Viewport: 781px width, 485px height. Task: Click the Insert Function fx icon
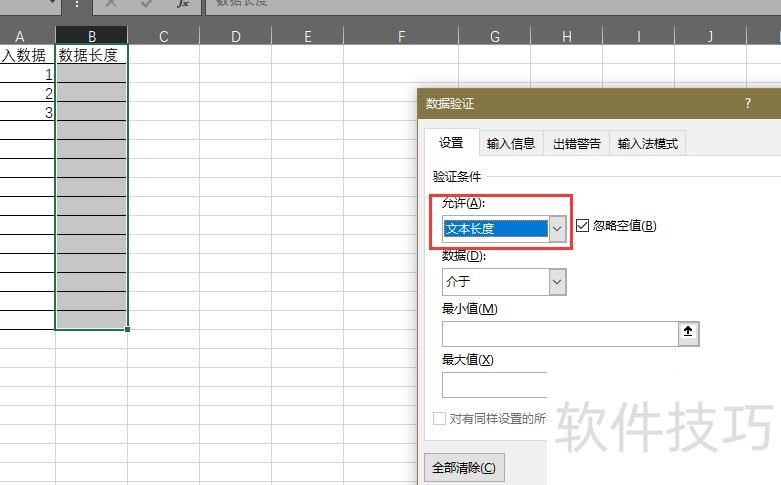[x=182, y=4]
